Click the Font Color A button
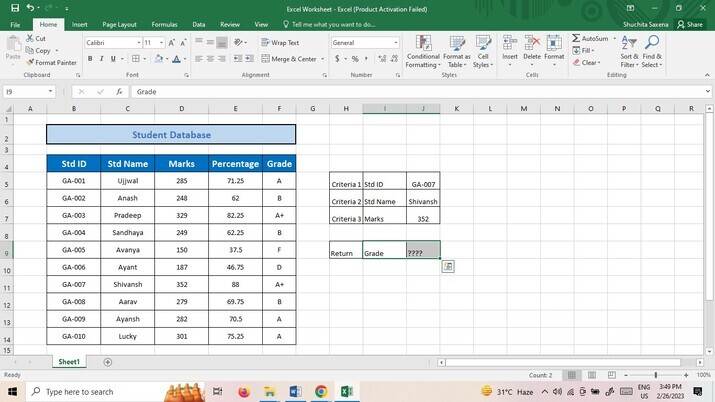The width and height of the screenshot is (715, 402). (176, 59)
